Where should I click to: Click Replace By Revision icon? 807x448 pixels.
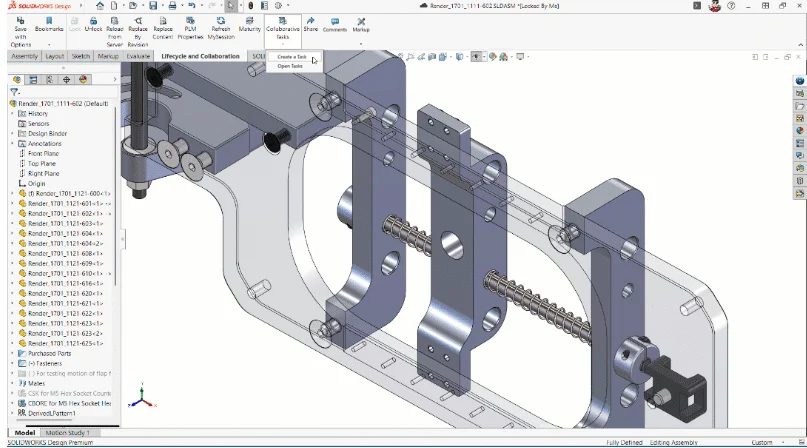tap(138, 21)
